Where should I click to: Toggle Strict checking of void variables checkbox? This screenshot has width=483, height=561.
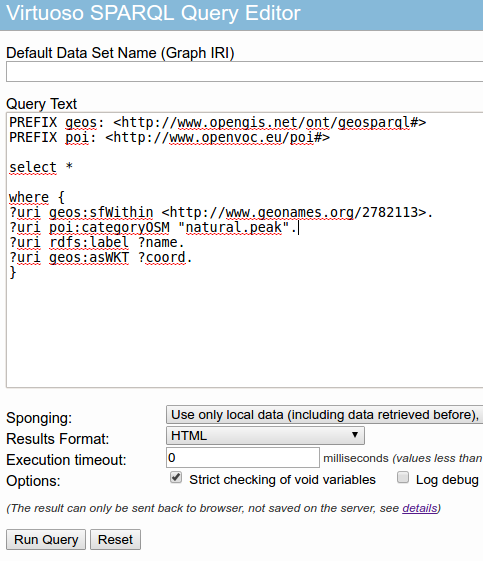[x=176, y=478]
